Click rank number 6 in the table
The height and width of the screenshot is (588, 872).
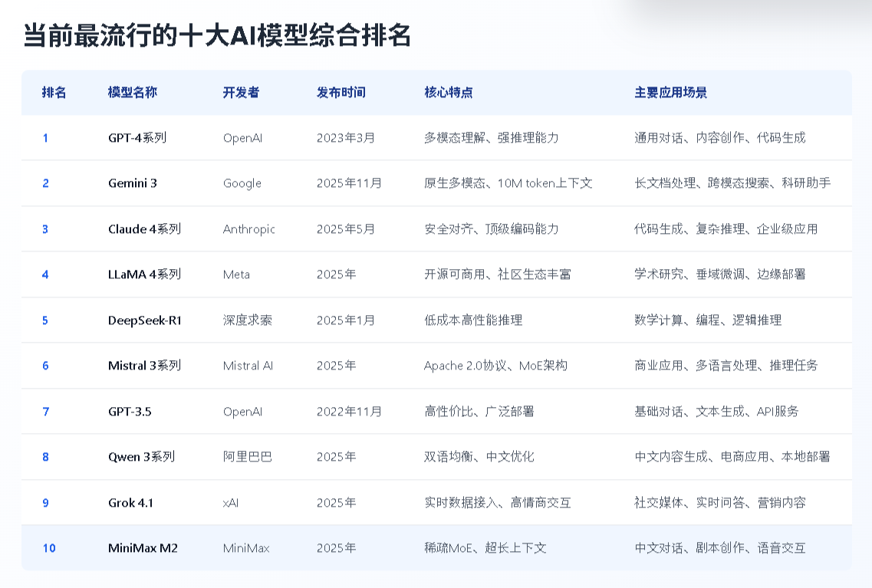tap(45, 366)
